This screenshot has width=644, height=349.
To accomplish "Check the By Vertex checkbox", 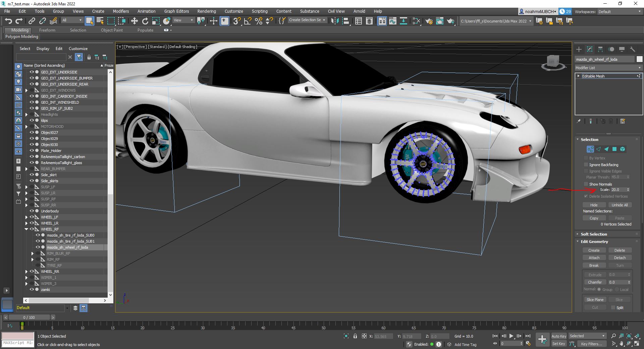I will coord(586,158).
